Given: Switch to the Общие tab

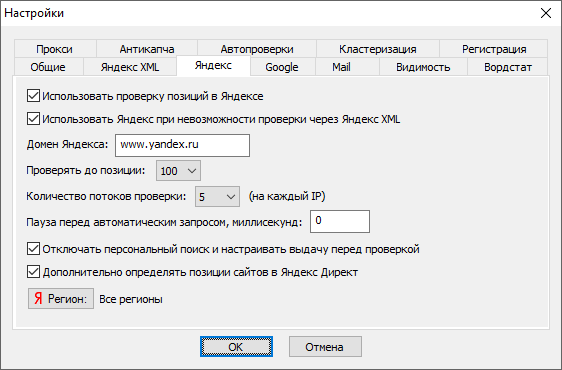Looking at the screenshot, I should (x=48, y=67).
